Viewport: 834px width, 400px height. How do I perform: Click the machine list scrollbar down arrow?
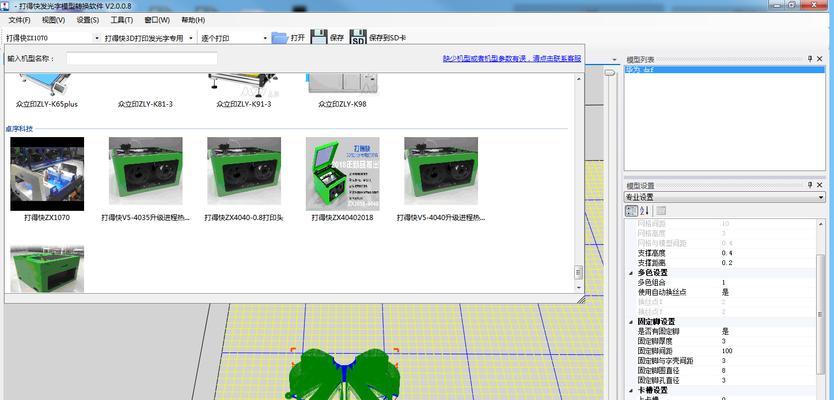point(579,287)
